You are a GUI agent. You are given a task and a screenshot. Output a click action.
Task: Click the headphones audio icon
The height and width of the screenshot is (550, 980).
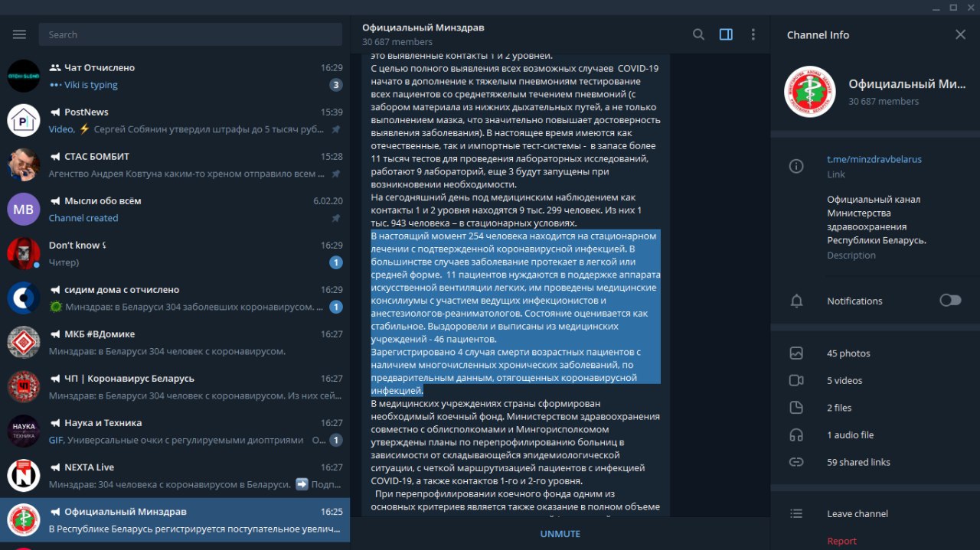pos(796,434)
